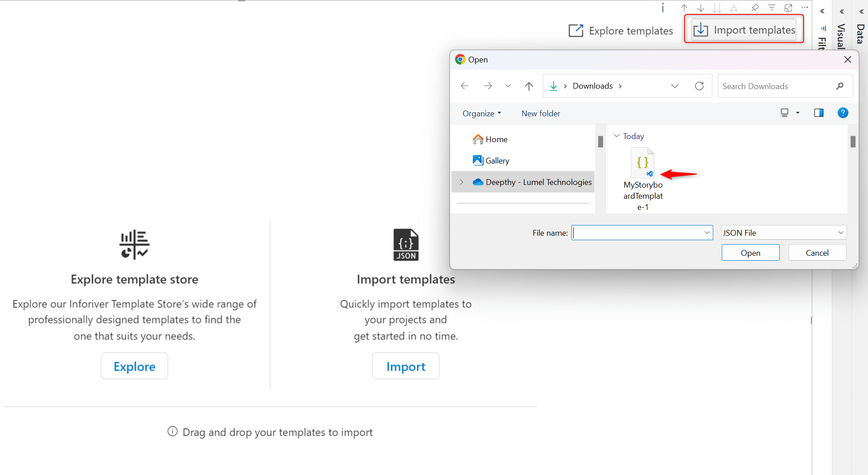Click the Explore templates button
Image resolution: width=868 pixels, height=475 pixels.
(x=621, y=31)
